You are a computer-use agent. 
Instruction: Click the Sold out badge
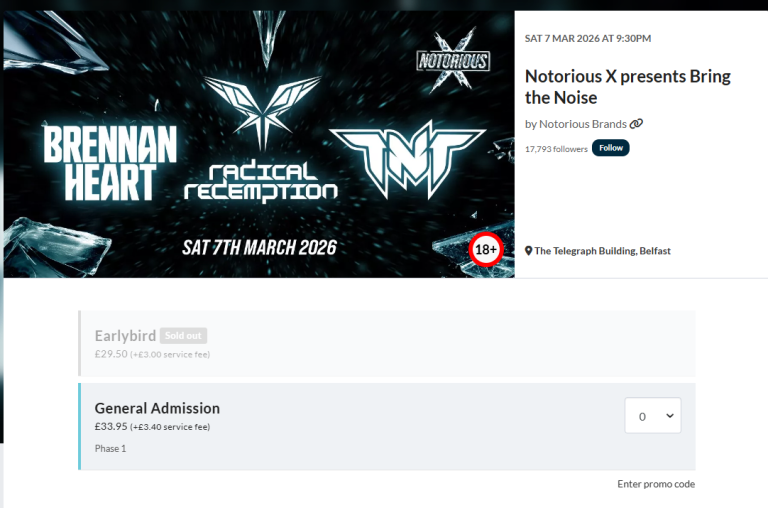(183, 336)
